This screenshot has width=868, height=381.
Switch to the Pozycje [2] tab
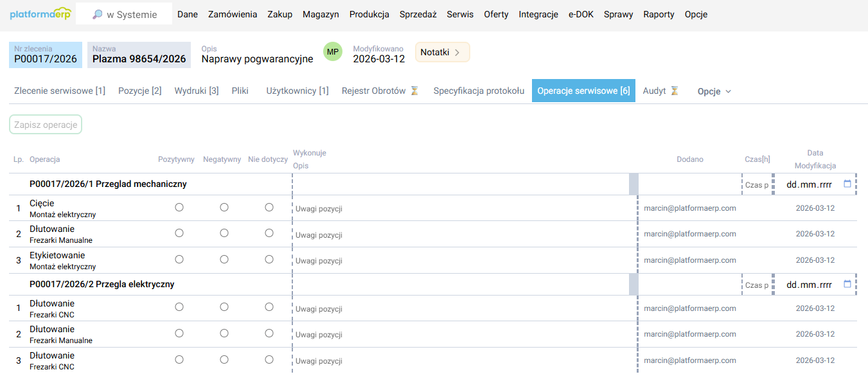[x=139, y=91]
